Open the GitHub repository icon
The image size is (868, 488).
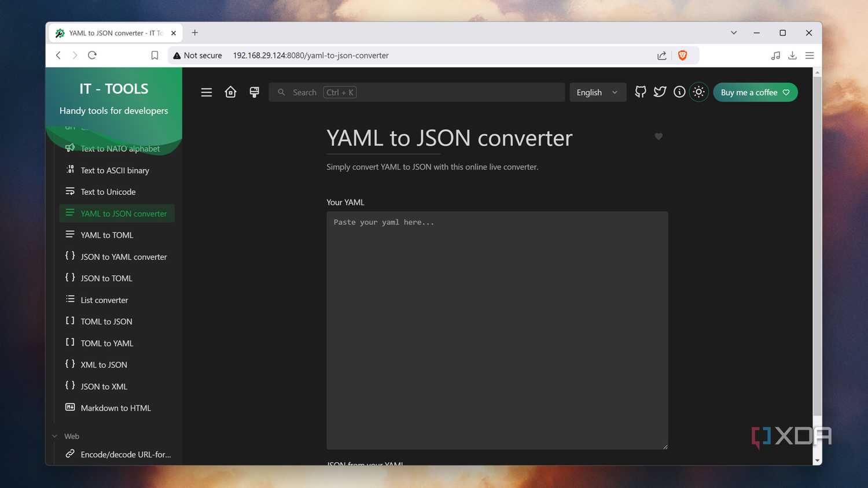click(x=641, y=92)
